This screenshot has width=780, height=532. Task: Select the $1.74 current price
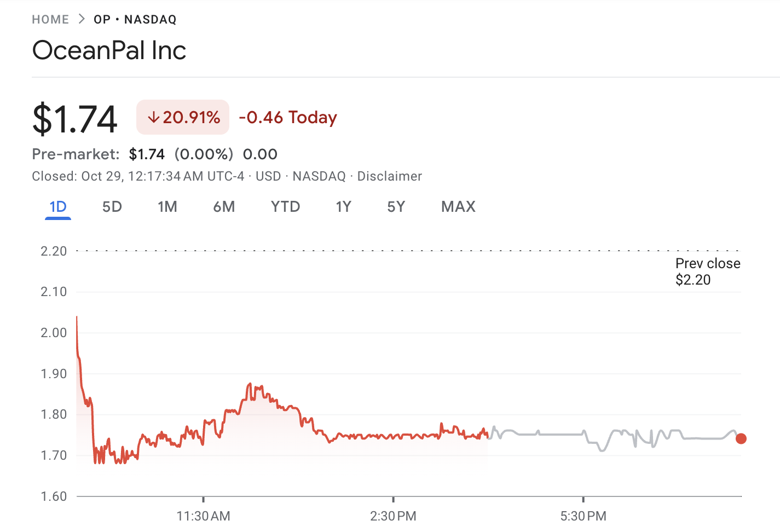(74, 117)
